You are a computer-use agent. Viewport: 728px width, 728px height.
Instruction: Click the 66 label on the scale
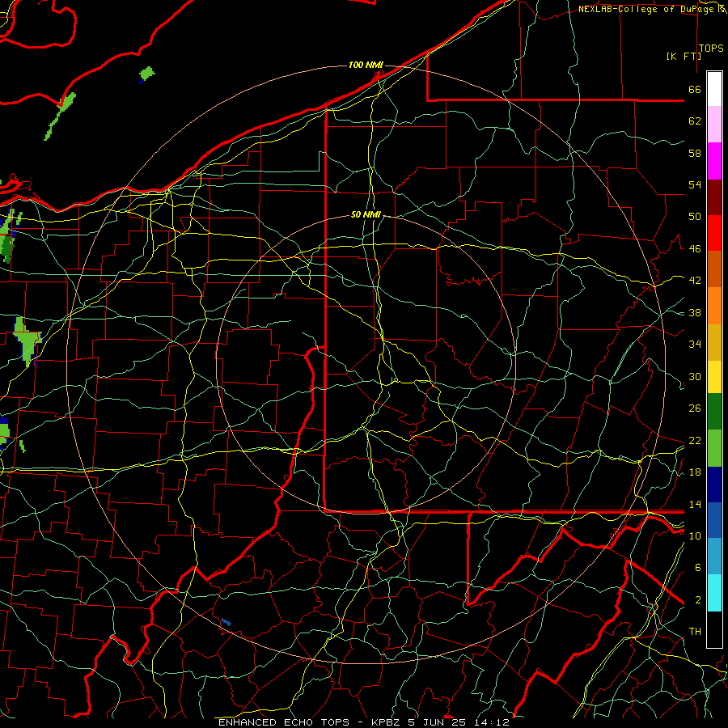(x=695, y=89)
